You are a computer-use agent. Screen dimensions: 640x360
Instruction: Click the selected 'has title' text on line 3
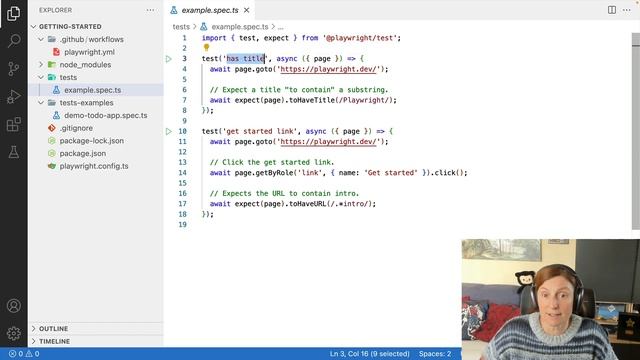click(x=246, y=59)
